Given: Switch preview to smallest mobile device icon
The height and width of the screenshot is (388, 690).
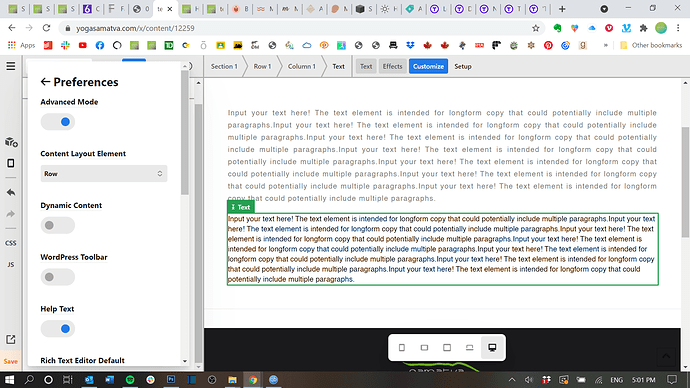Looking at the screenshot, I should (402, 348).
